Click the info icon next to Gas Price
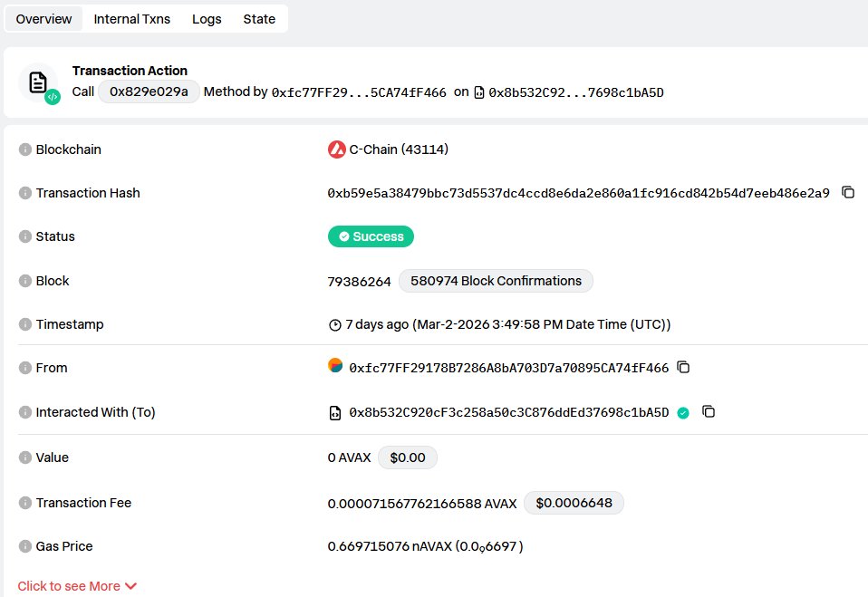The width and height of the screenshot is (868, 597). click(x=24, y=546)
